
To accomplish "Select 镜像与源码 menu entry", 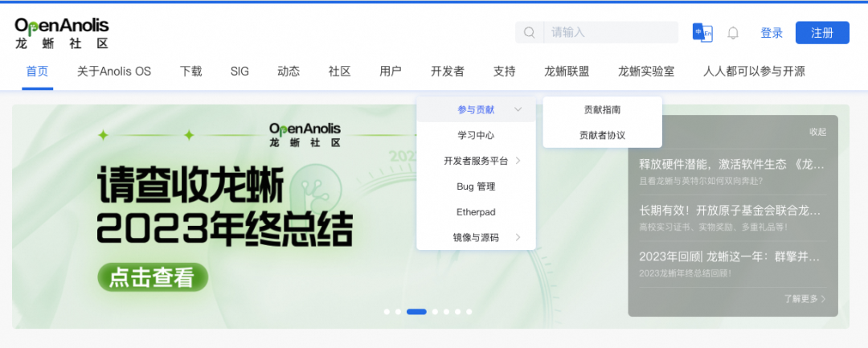I will (476, 237).
